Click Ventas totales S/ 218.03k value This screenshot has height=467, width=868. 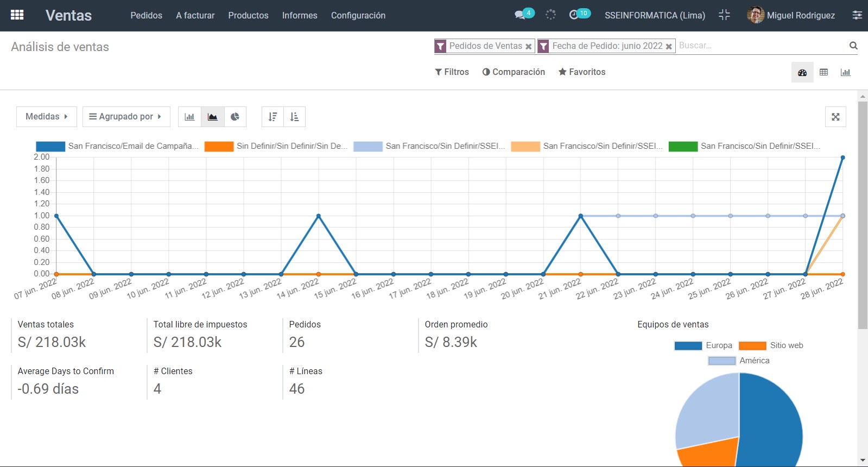52,342
